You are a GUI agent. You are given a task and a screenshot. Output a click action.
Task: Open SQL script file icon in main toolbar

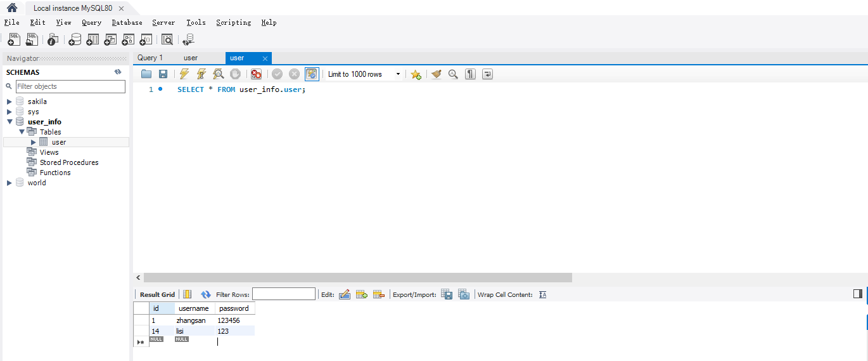click(32, 39)
